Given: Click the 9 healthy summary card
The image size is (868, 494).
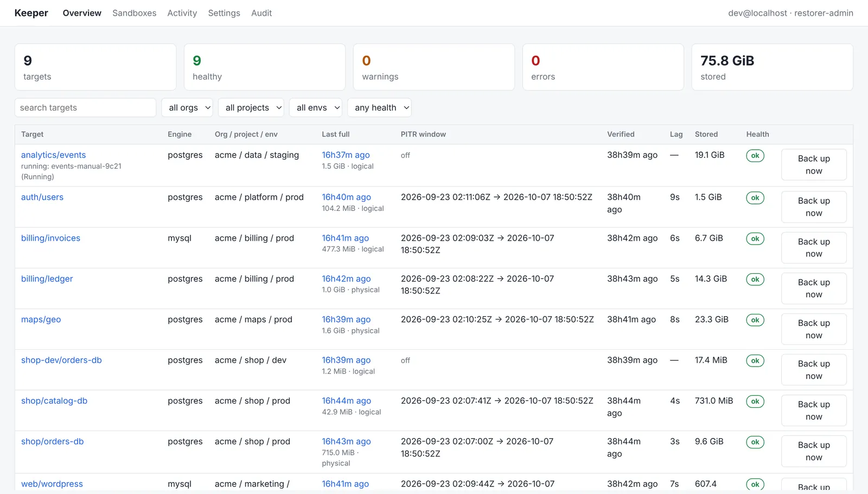Looking at the screenshot, I should [x=265, y=67].
